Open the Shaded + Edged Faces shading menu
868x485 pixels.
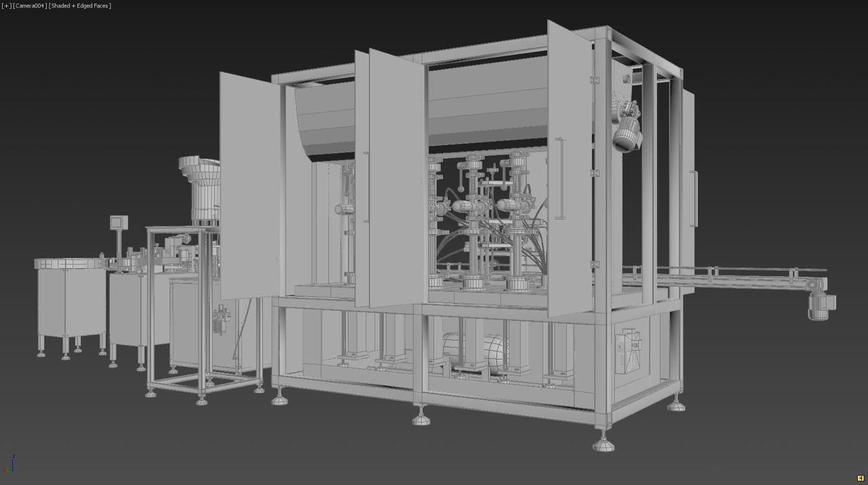point(80,5)
